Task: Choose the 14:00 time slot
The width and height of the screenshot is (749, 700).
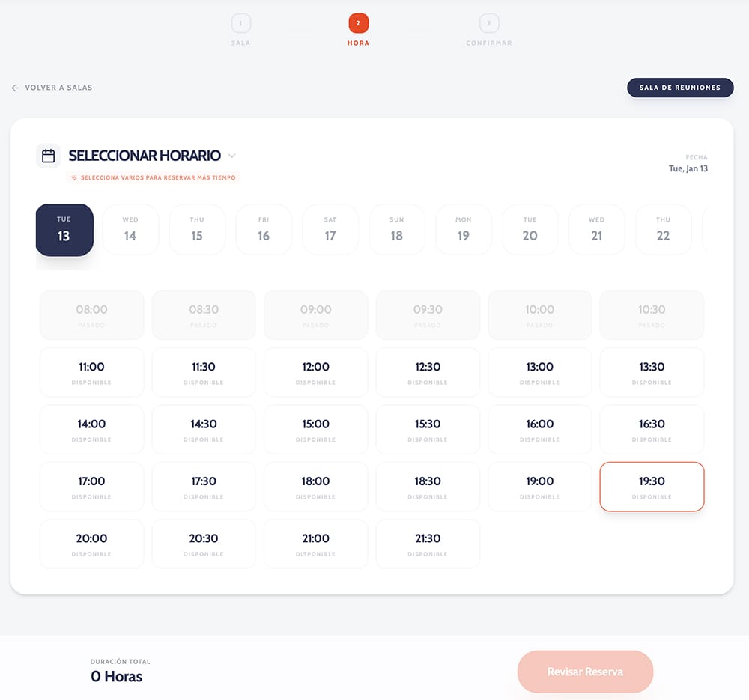Action: click(x=91, y=429)
